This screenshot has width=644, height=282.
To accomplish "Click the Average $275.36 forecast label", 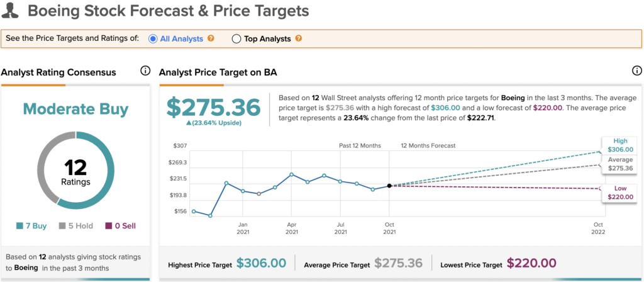I will pyautogui.click(x=620, y=164).
